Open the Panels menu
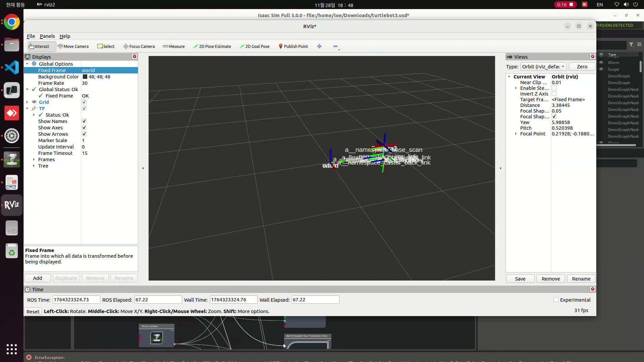644x362 pixels. click(47, 36)
